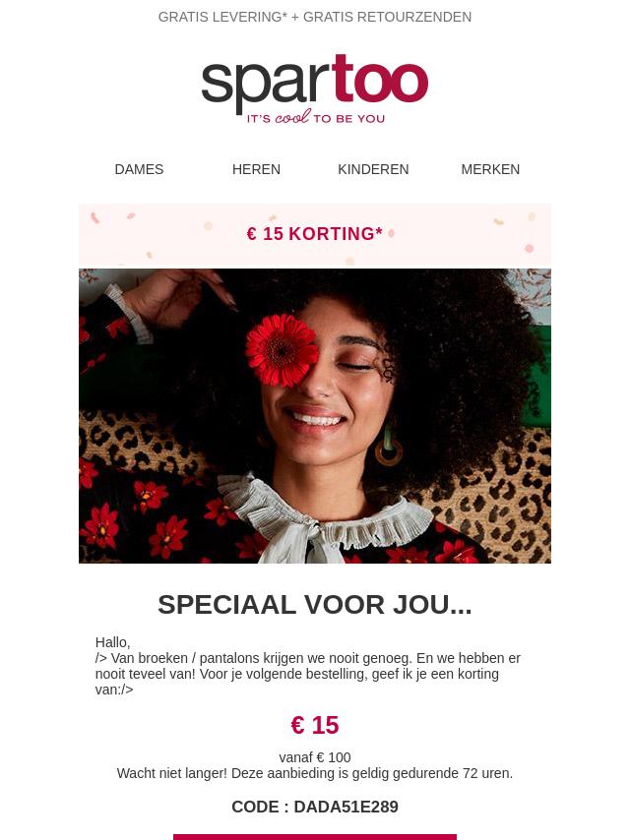Click the red gerbera flower in the photo
630x840 pixels.
tap(283, 350)
